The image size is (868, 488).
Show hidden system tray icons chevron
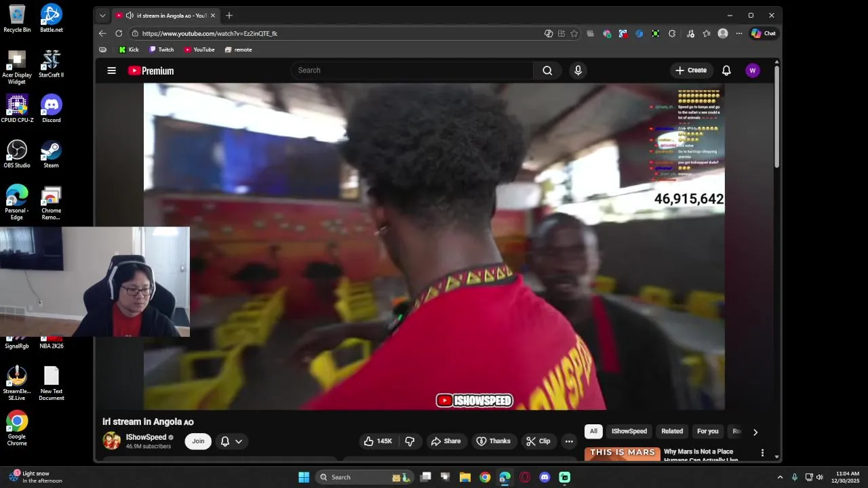click(x=780, y=477)
